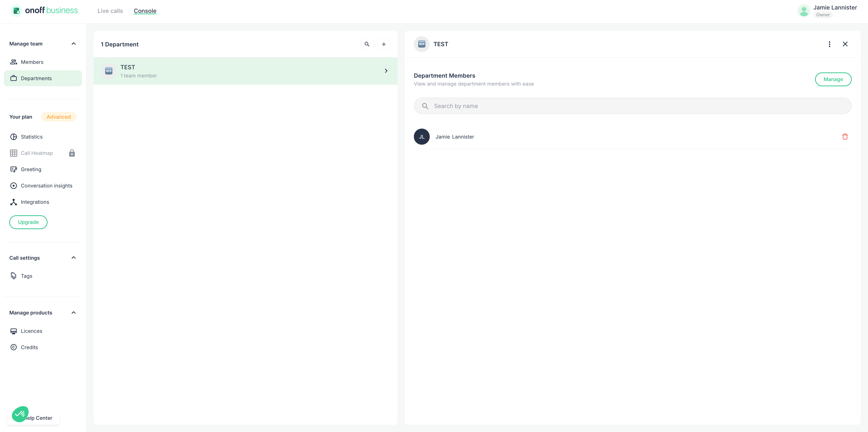Open the Credits page
This screenshot has height=432, width=868.
click(x=43, y=347)
